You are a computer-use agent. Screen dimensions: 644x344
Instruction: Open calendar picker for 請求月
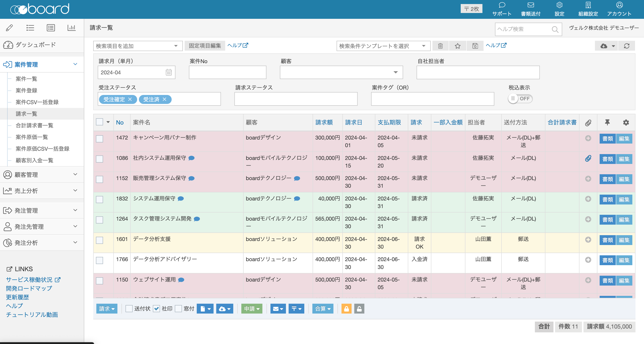tap(169, 72)
